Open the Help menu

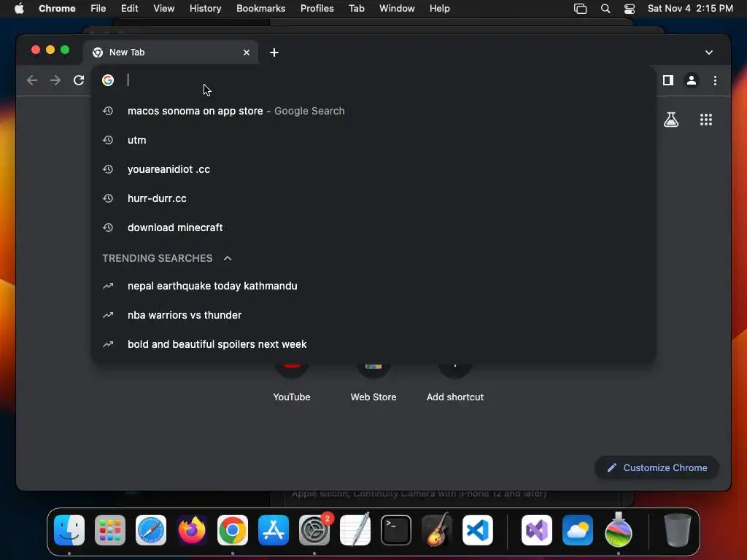click(439, 9)
